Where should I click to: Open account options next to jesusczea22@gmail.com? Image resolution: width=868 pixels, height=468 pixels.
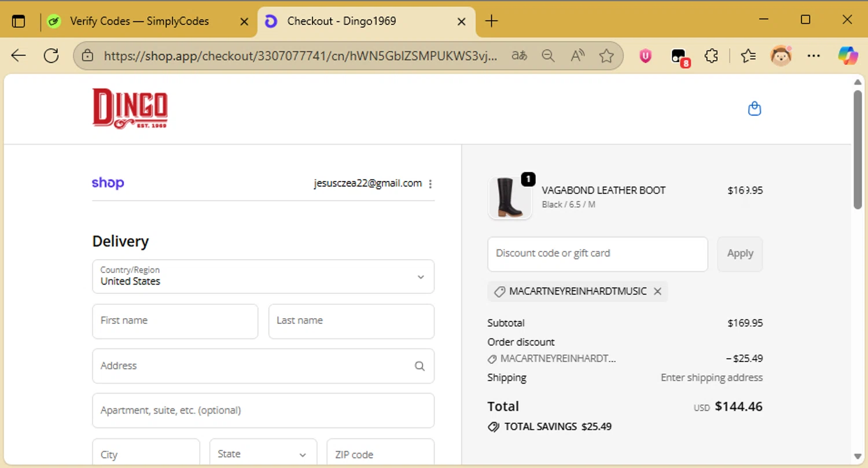pos(430,184)
